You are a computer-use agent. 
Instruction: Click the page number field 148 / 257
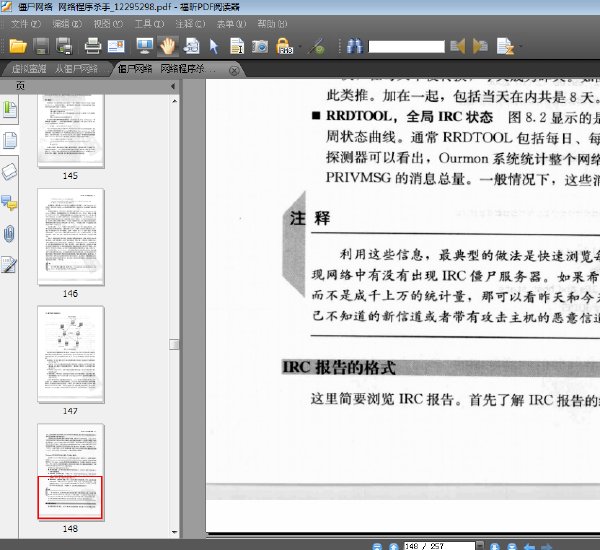click(x=439, y=546)
